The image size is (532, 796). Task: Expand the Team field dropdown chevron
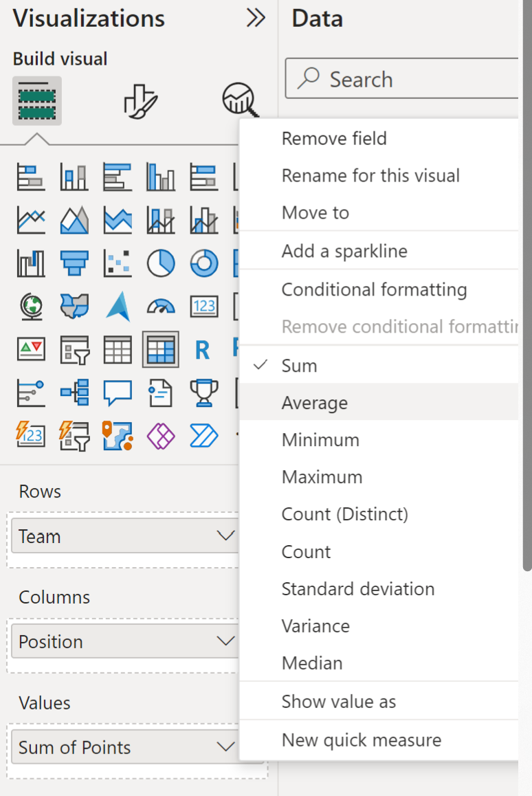(x=225, y=535)
